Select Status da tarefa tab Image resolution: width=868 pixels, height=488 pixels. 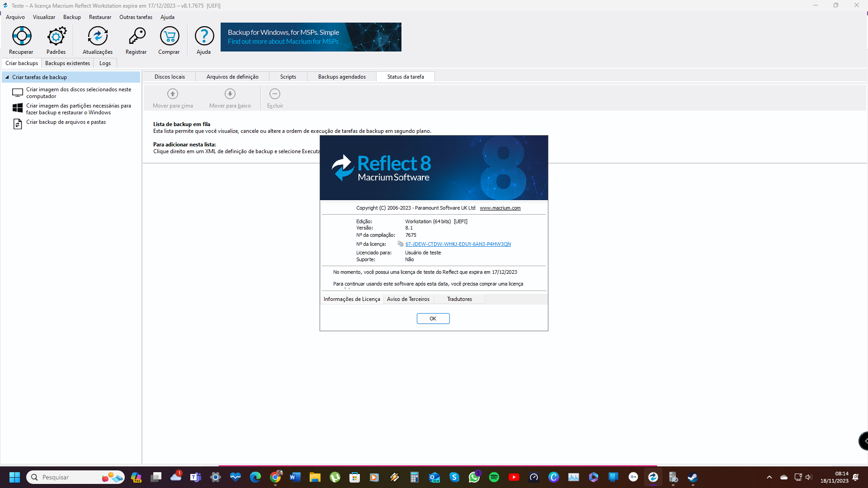(406, 77)
